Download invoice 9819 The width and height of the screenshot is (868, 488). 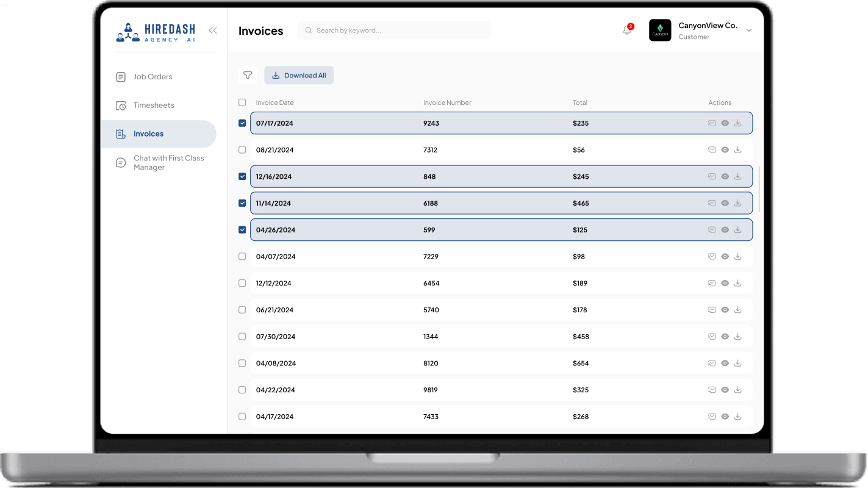tap(738, 390)
